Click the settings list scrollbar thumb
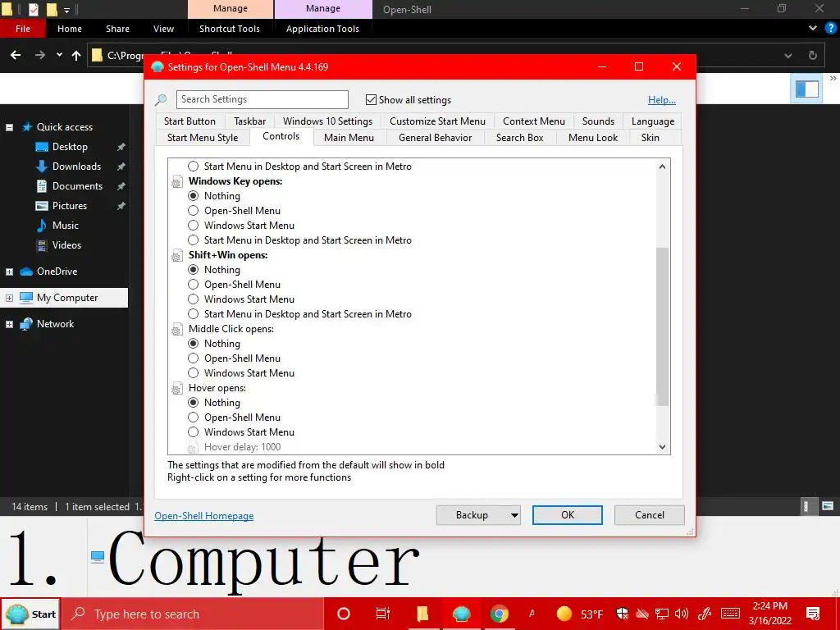 click(662, 326)
